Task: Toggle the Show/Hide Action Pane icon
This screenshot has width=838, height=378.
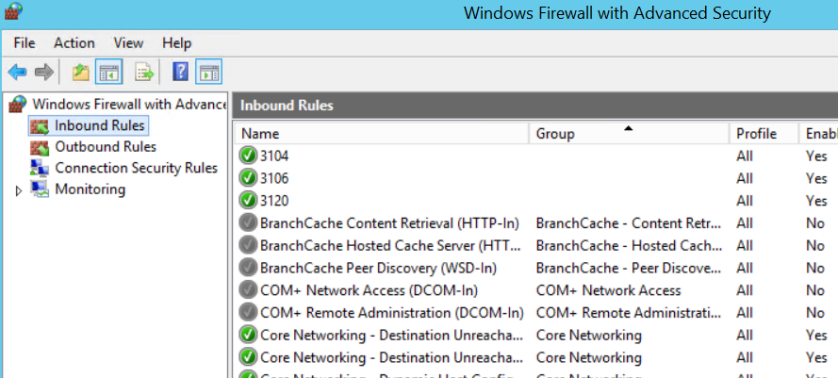Action: tap(209, 72)
